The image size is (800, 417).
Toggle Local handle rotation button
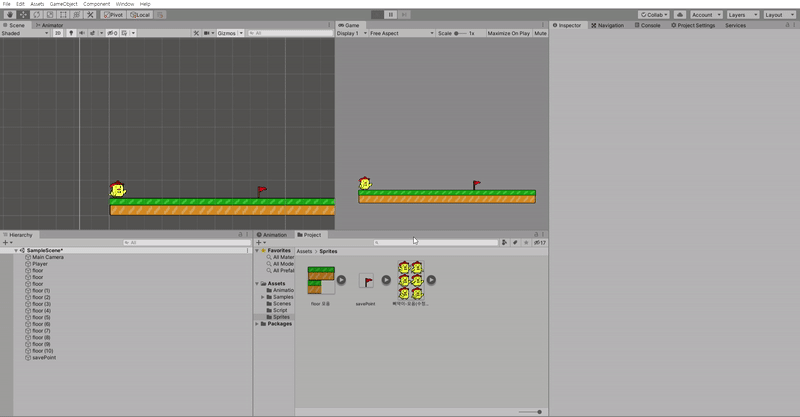140,15
